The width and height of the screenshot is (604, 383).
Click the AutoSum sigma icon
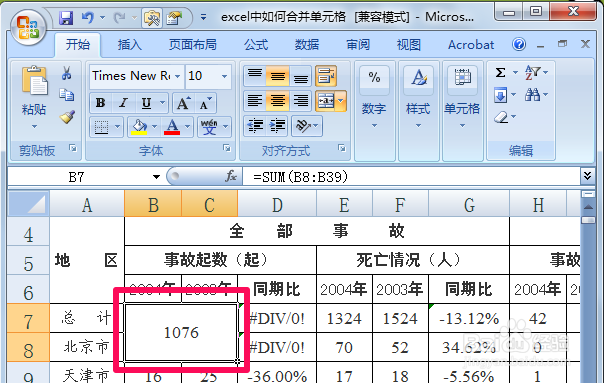(x=501, y=72)
